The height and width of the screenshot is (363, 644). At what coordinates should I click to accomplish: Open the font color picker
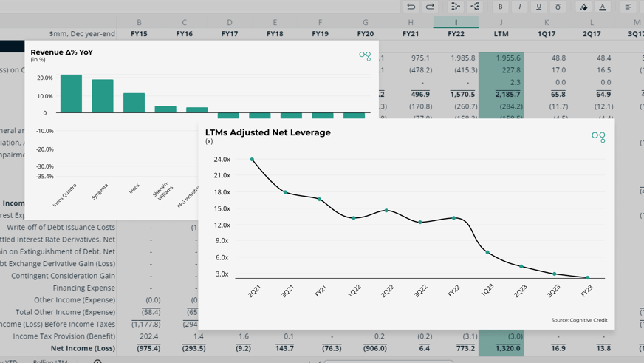(603, 7)
